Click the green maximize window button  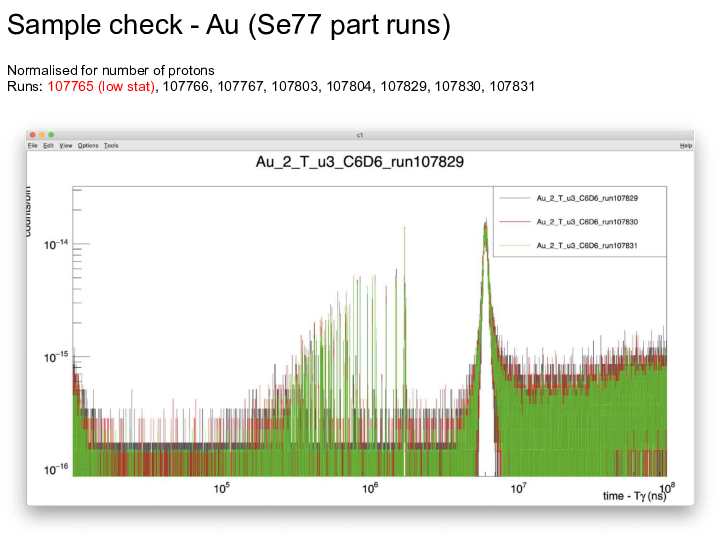point(50,135)
